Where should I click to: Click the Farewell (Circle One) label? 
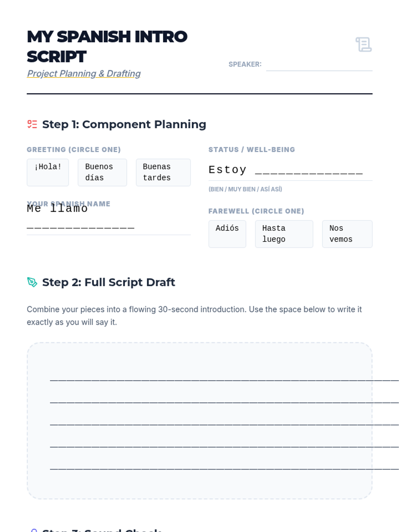pyautogui.click(x=256, y=211)
